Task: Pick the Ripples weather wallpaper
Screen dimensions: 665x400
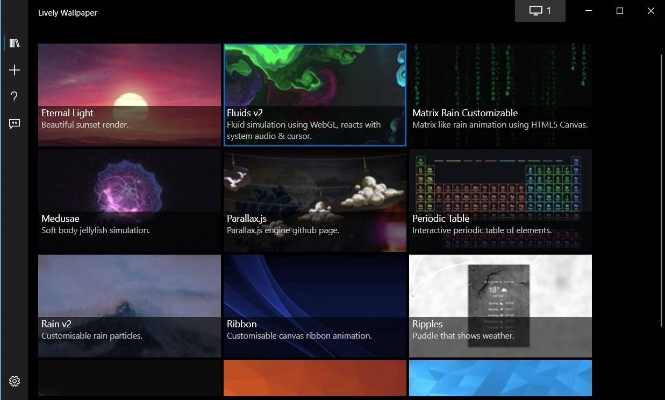Action: pyautogui.click(x=500, y=302)
